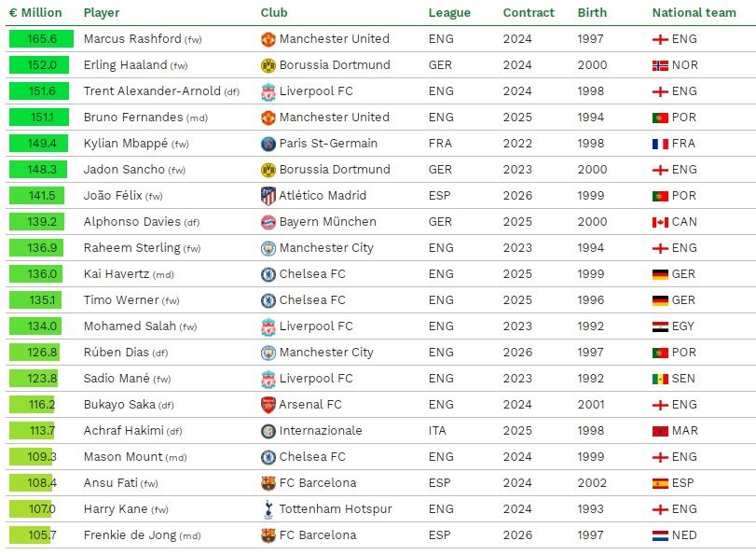756x555 pixels.
Task: Sort table by € Million column header
Action: pyautogui.click(x=35, y=12)
